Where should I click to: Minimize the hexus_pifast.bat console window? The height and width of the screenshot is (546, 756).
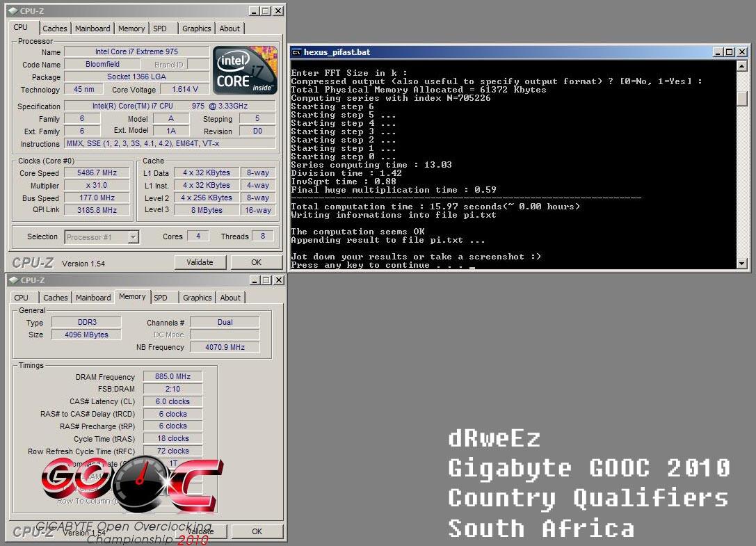tap(718, 52)
